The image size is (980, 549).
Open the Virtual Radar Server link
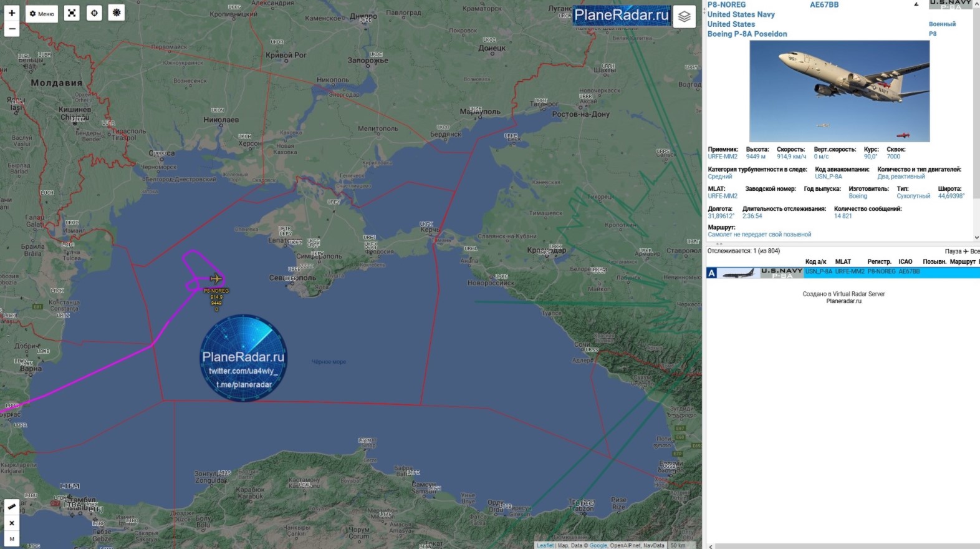click(x=858, y=294)
